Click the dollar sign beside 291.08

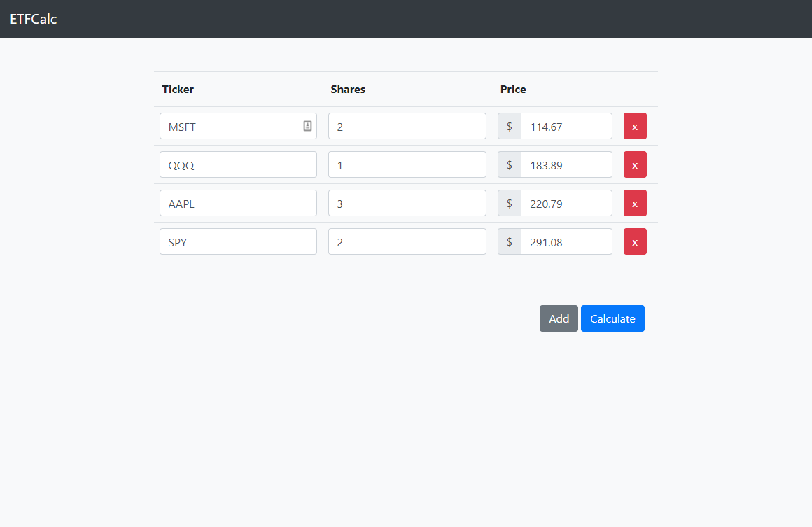point(510,241)
